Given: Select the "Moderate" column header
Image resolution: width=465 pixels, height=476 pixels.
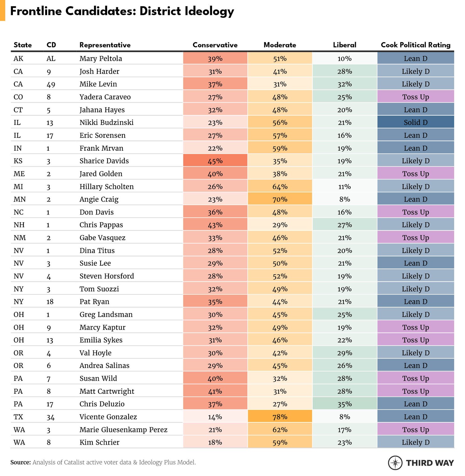Looking at the screenshot, I should (280, 45).
